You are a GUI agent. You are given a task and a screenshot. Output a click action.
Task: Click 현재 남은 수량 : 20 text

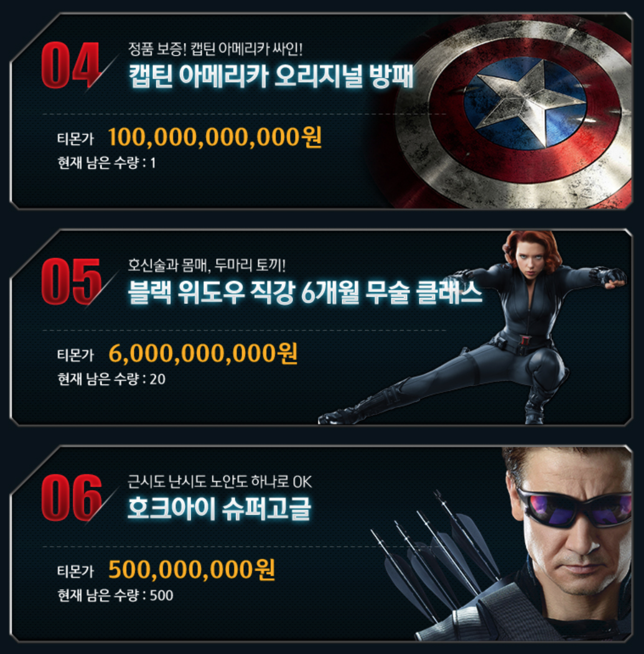point(111,379)
